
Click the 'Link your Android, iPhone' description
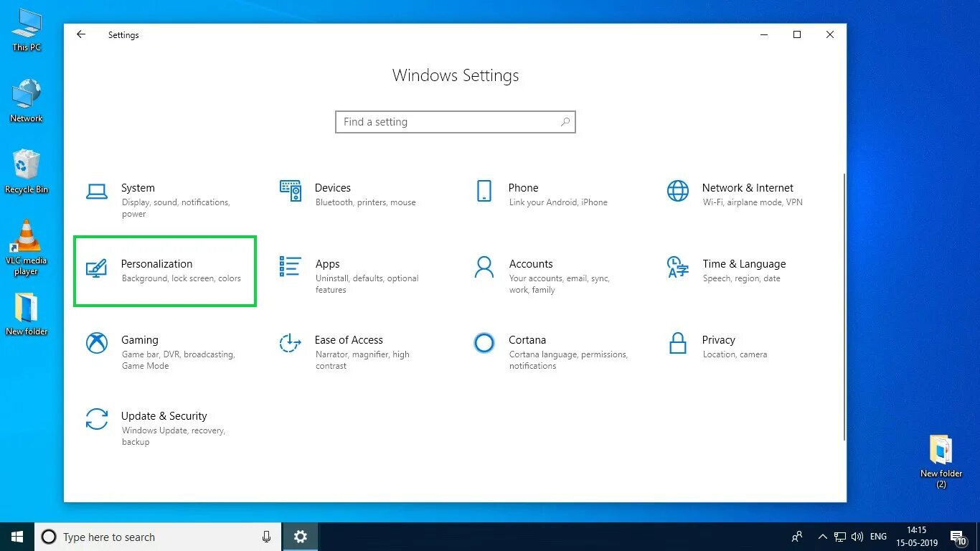(x=558, y=202)
